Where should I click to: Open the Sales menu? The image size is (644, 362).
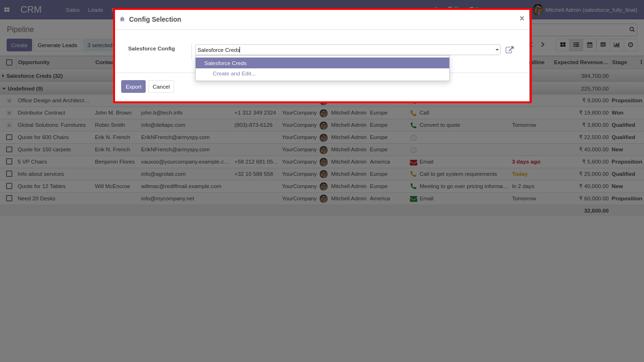(x=73, y=10)
